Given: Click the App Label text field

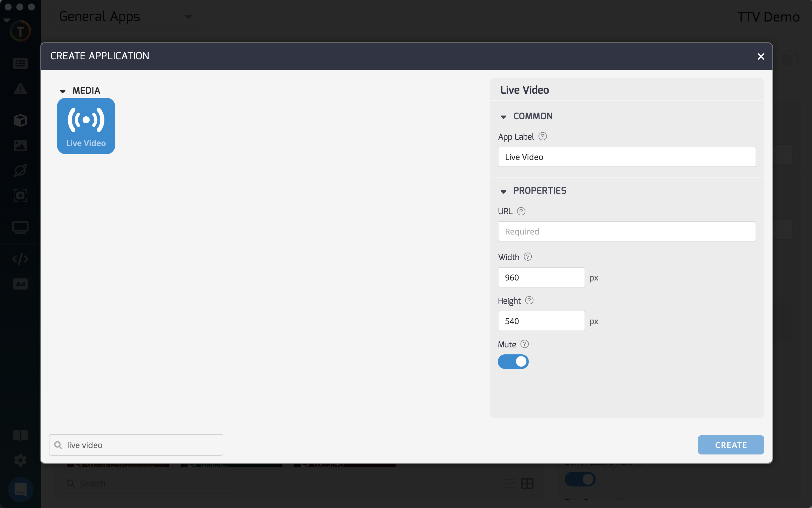Looking at the screenshot, I should coord(626,157).
